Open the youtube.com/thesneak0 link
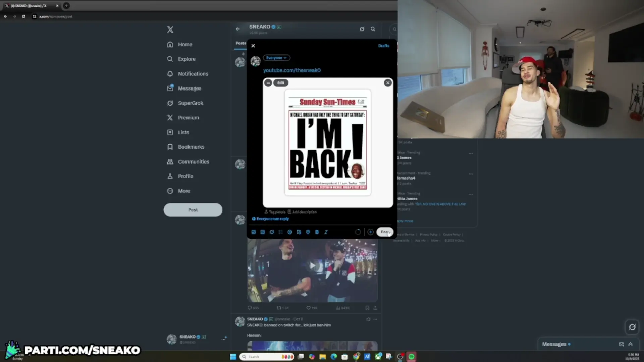This screenshot has height=362, width=644. [291, 70]
